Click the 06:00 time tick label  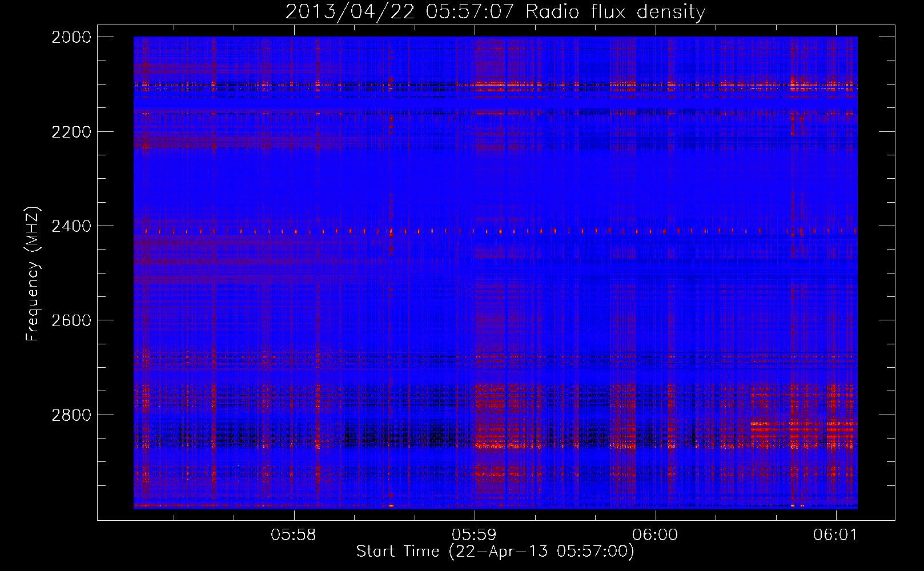(x=656, y=535)
